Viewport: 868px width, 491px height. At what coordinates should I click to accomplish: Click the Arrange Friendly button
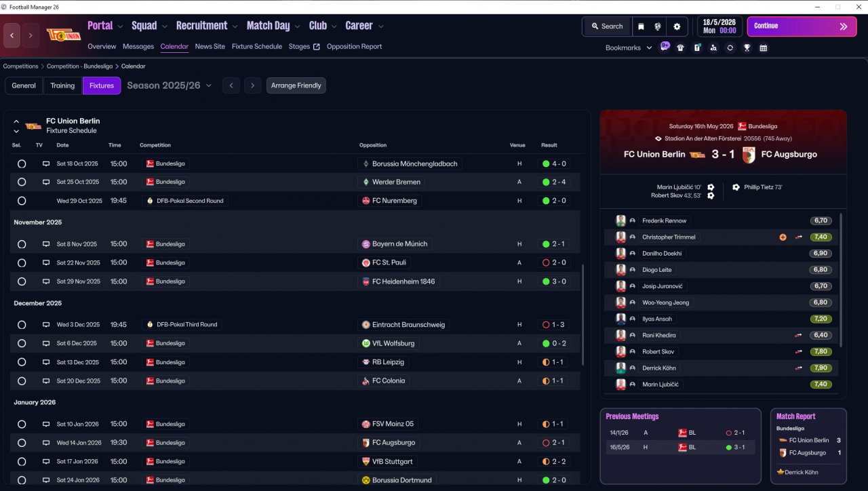pyautogui.click(x=296, y=85)
